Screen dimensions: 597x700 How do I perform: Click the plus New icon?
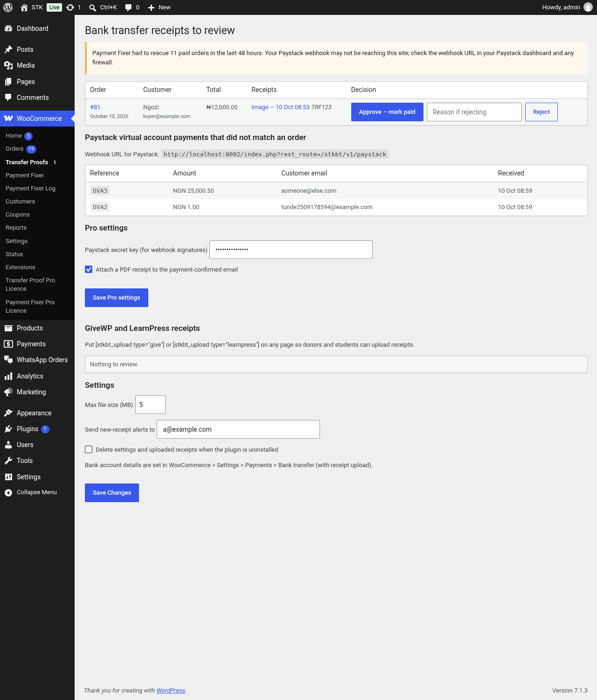[x=151, y=7]
